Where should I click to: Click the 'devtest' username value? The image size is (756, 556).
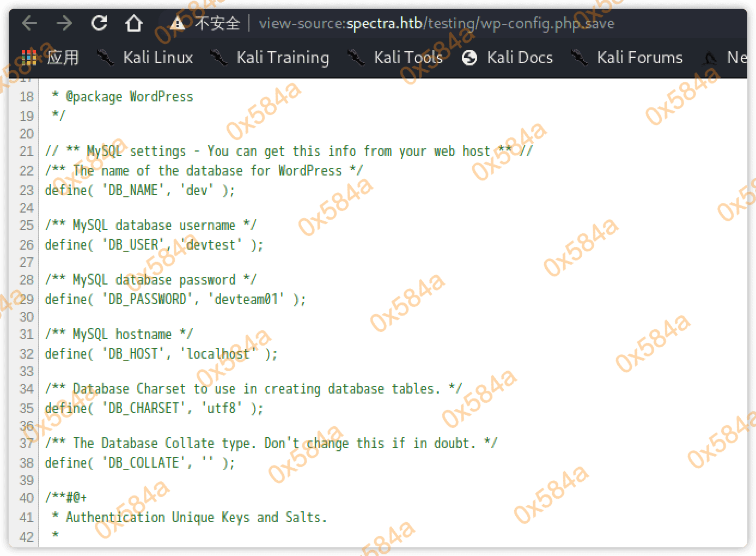(x=211, y=245)
